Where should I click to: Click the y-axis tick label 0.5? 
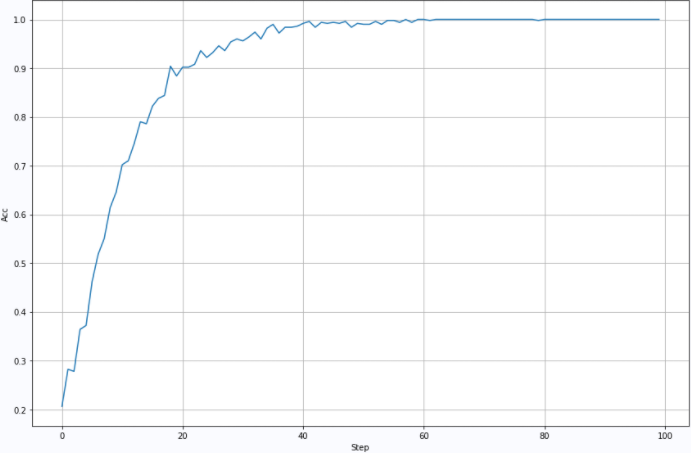coord(21,264)
